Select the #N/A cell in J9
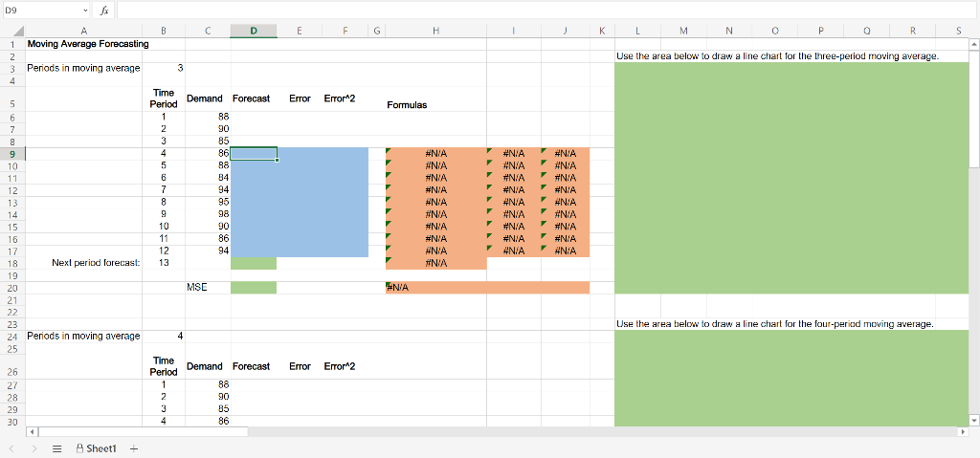The image size is (980, 458). 565,154
